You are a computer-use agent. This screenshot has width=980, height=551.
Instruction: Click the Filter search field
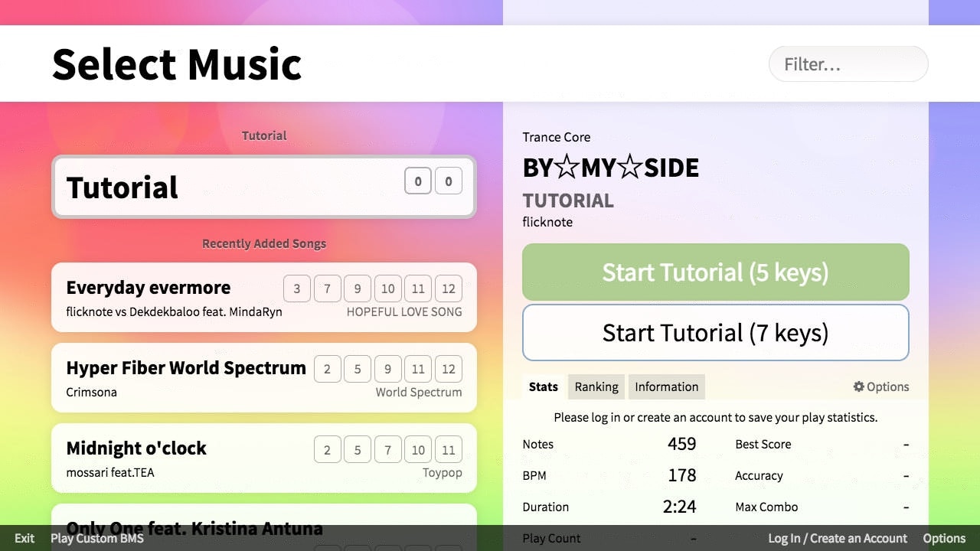(848, 64)
